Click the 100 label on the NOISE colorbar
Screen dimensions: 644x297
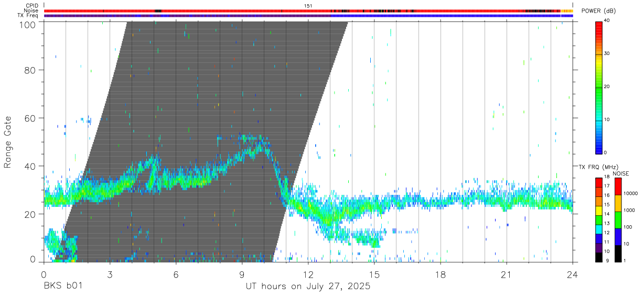pyautogui.click(x=628, y=227)
